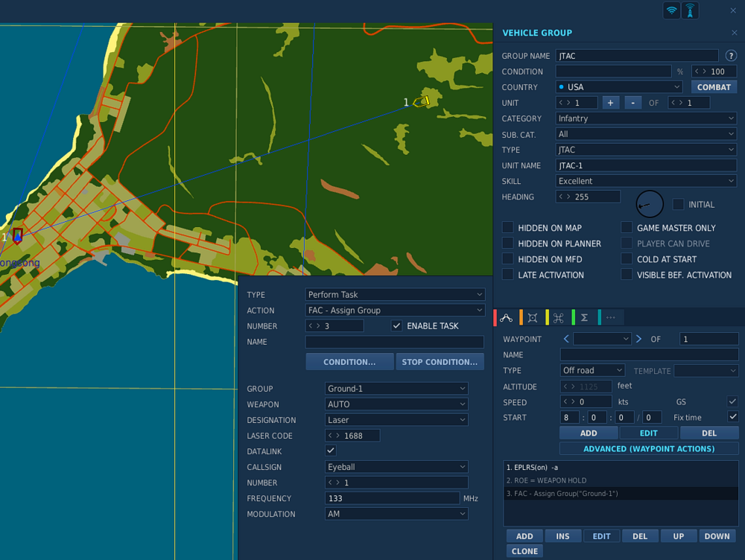Add a unit with the plus button
This screenshot has width=745, height=560.
coord(610,103)
